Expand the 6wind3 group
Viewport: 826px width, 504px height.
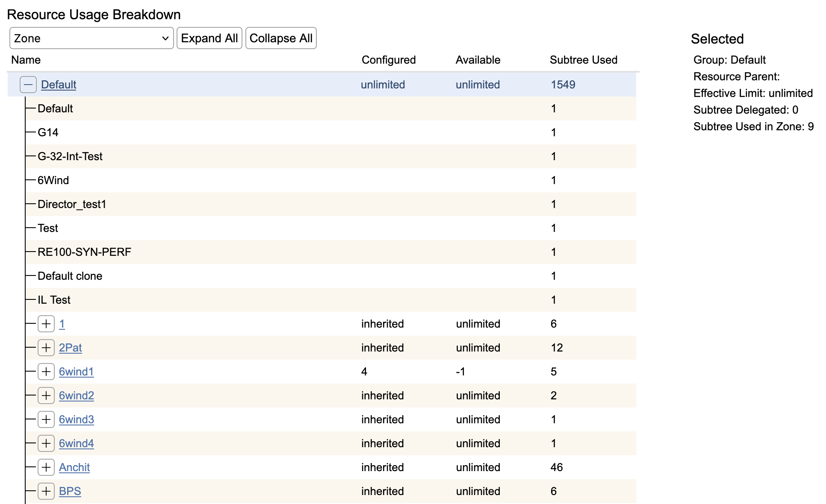[x=46, y=419]
